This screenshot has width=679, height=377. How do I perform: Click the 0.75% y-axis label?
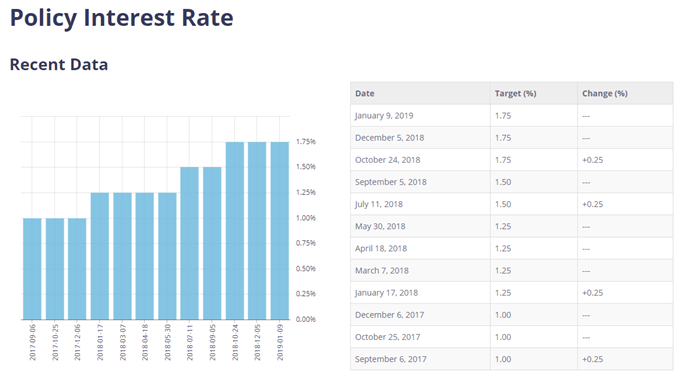306,243
